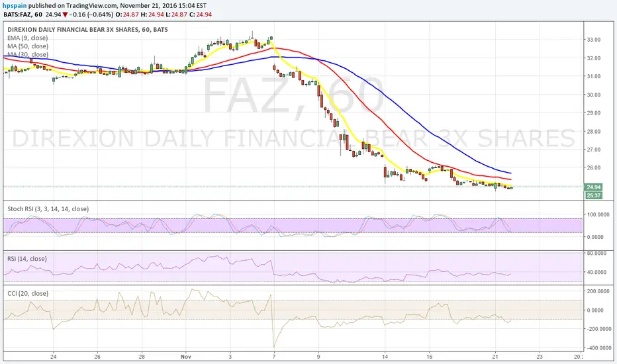Viewport: 617px width, 364px height.
Task: Click the 100.0000 Stoch RSI scale label
Action: pyautogui.click(x=598, y=214)
